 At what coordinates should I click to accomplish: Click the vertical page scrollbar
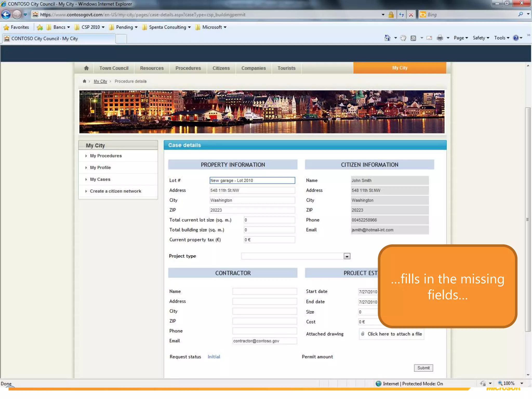tap(528, 220)
